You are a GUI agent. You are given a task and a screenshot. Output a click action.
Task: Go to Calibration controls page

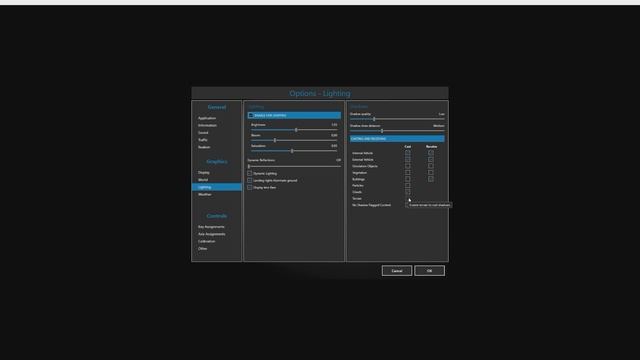click(x=207, y=241)
